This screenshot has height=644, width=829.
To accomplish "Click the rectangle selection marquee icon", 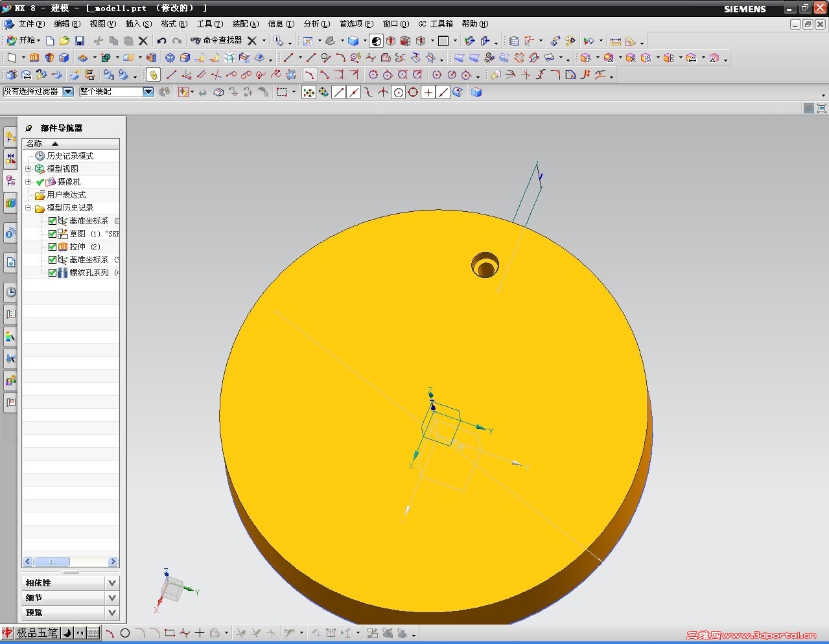I will point(282,93).
